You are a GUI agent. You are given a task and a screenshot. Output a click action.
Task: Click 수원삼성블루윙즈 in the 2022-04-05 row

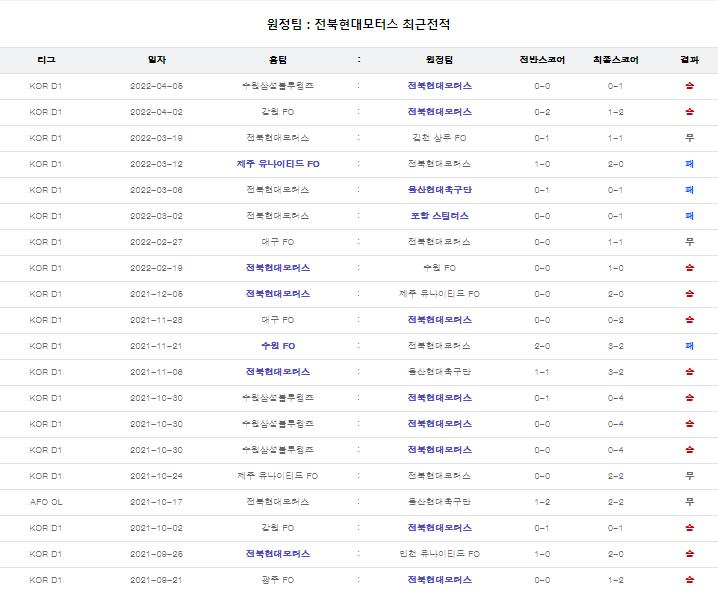pos(278,86)
